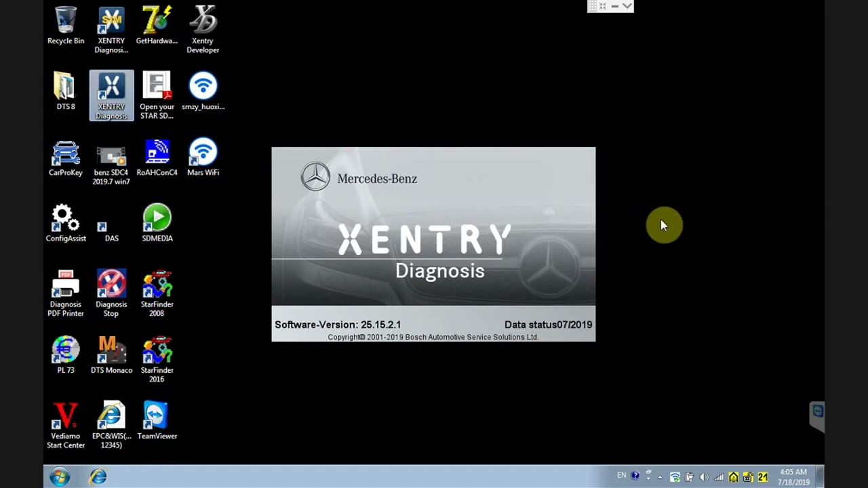Click the network signal bars tray icon

click(x=719, y=477)
